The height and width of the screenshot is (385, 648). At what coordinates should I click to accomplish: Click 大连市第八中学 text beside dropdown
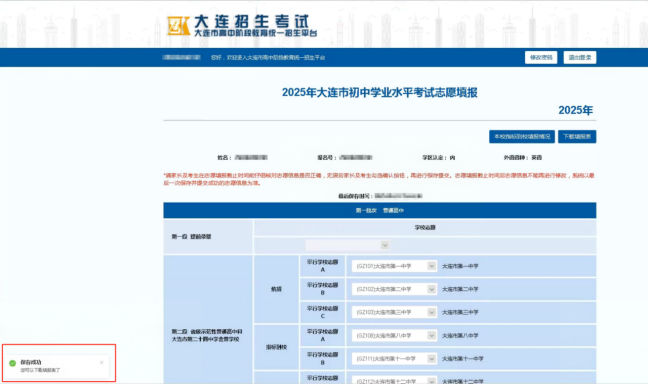tap(460, 336)
